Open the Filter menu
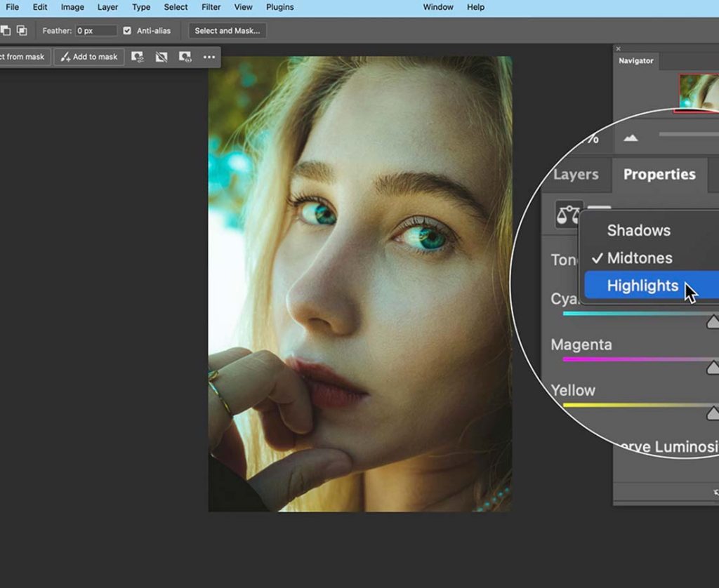This screenshot has height=588, width=719. pyautogui.click(x=211, y=7)
